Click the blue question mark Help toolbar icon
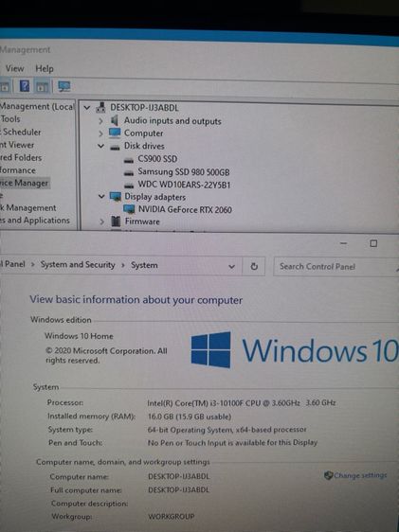Image resolution: width=399 pixels, height=532 pixels. 25,86
